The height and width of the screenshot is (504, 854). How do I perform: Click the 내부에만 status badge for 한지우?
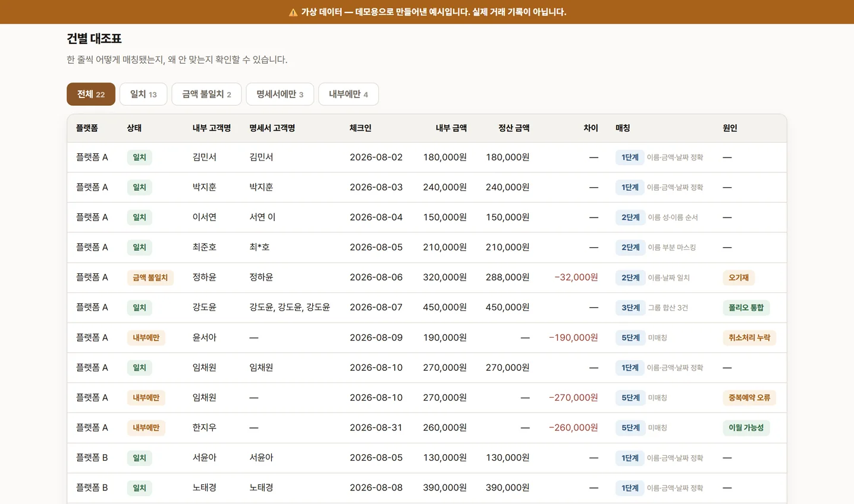point(146,428)
